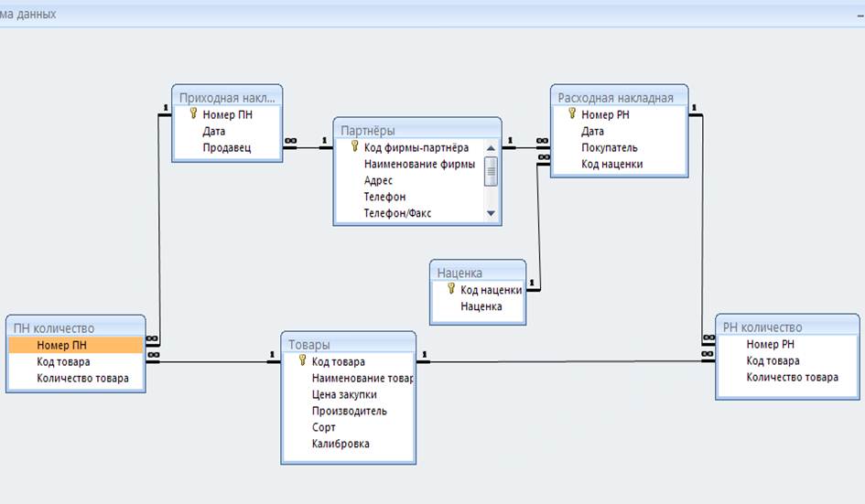Click key icon beside Код фирмы-партнёра
This screenshot has height=504, width=865.
355,146
